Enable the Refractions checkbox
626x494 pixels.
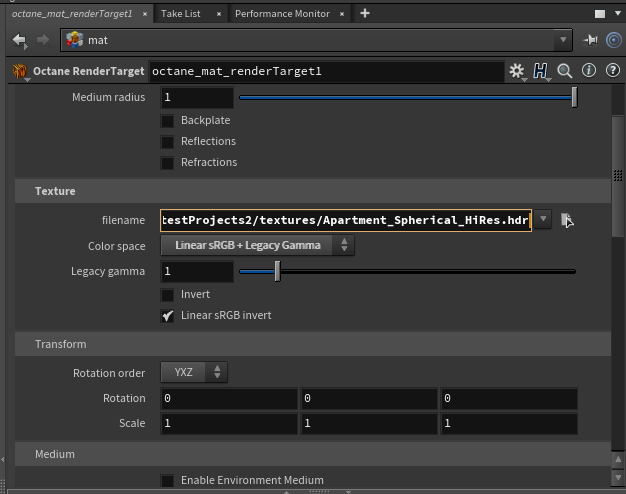(167, 163)
